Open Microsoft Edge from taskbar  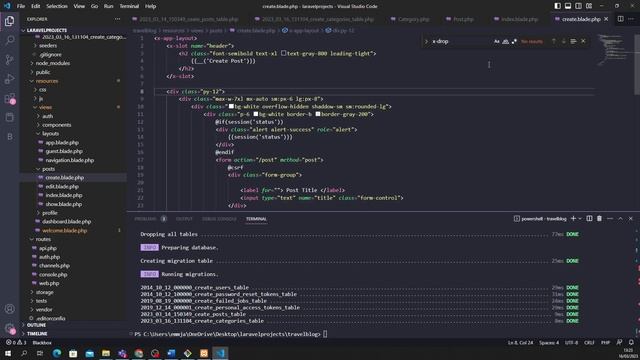point(57,353)
